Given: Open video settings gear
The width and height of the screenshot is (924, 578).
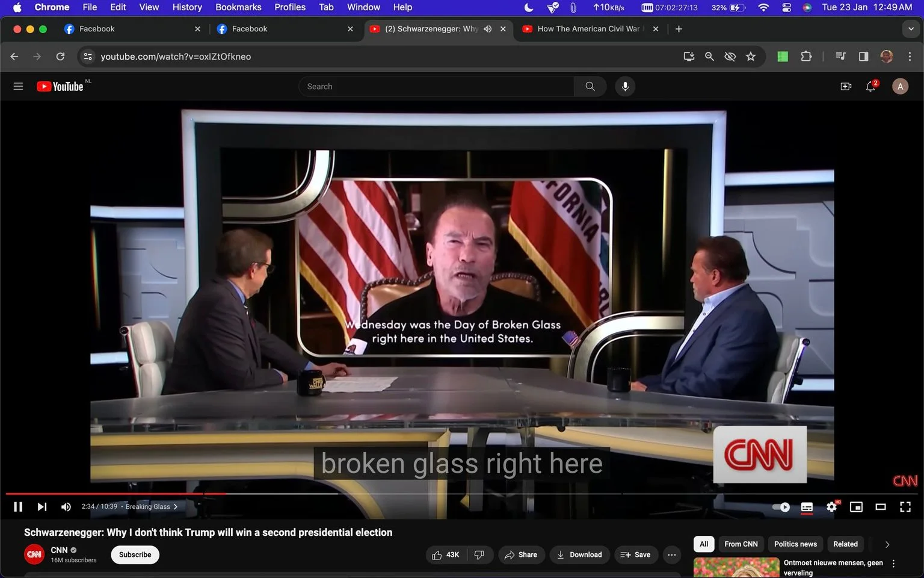Looking at the screenshot, I should point(832,507).
